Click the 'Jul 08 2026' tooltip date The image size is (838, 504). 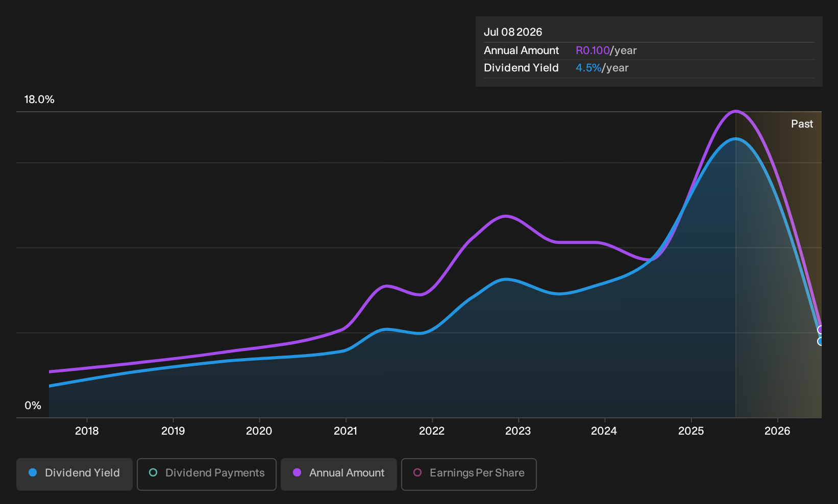click(513, 32)
